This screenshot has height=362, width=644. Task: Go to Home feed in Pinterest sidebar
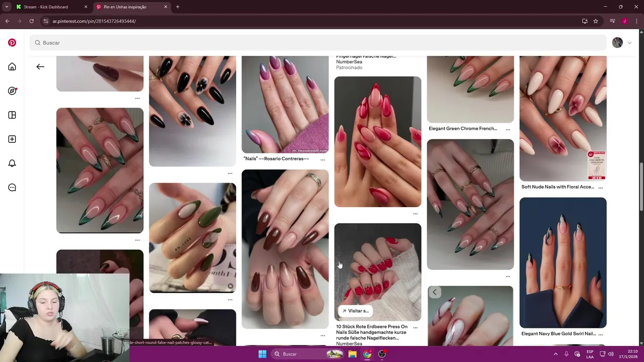12,67
